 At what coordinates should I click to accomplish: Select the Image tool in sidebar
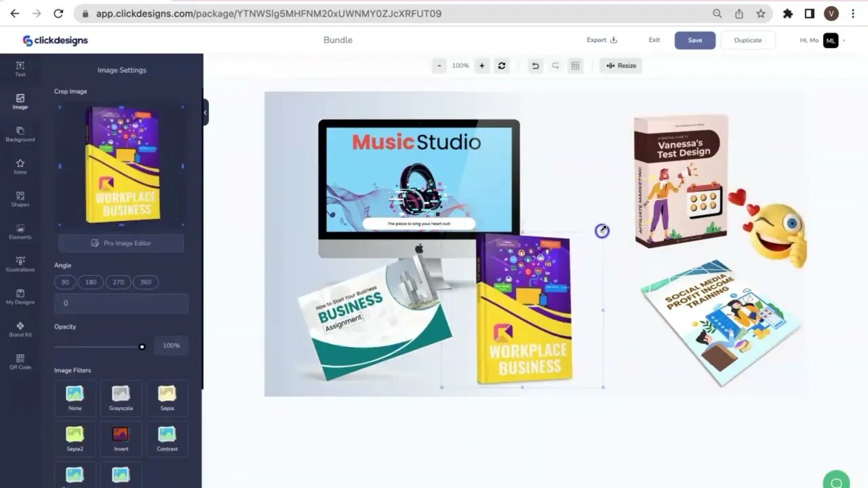[20, 102]
